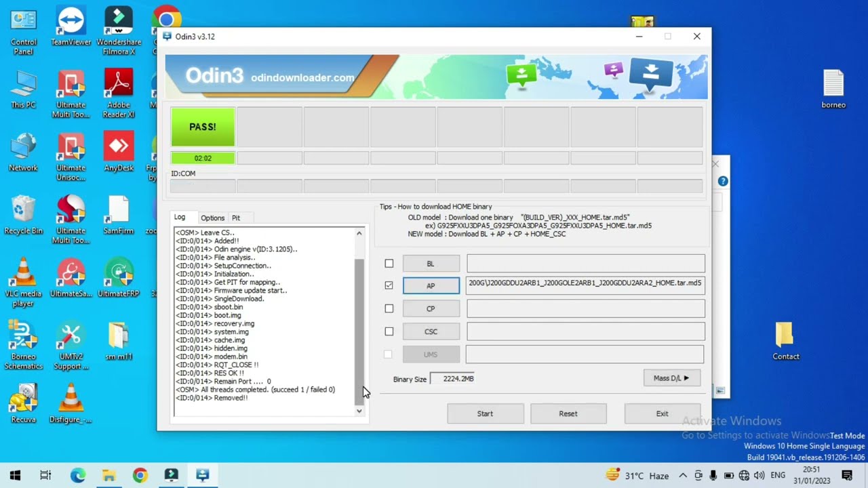The image size is (868, 488).
Task: Click the log scrollbar down arrow
Action: pos(359,411)
